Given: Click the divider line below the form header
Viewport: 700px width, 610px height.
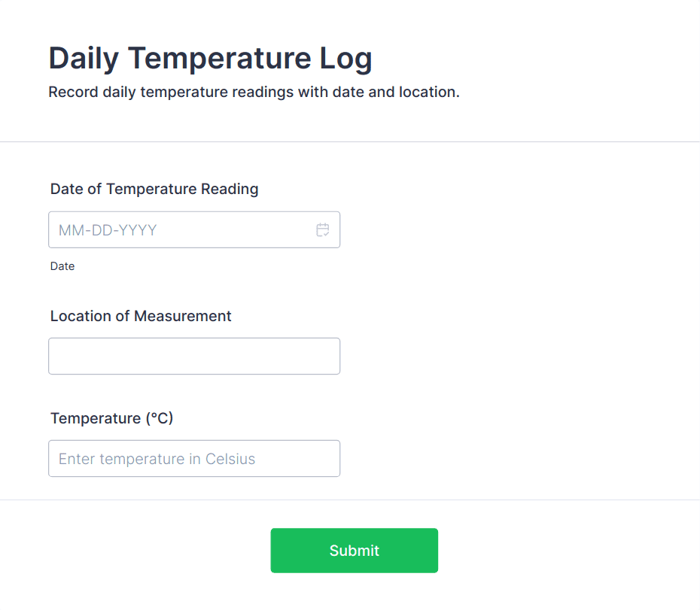Looking at the screenshot, I should pos(350,141).
